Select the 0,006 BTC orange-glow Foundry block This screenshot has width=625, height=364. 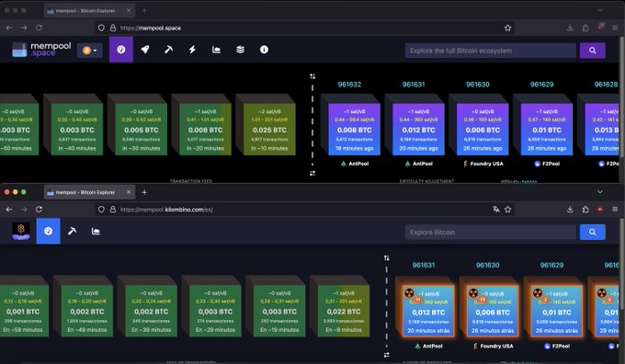click(493, 311)
